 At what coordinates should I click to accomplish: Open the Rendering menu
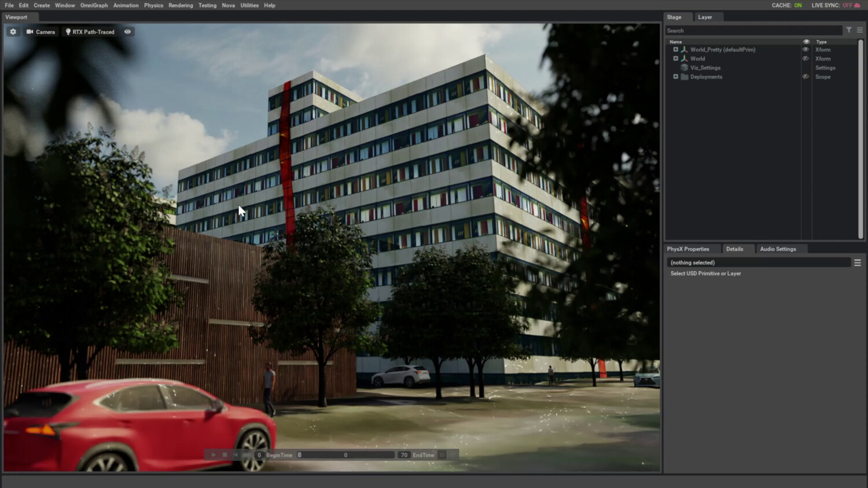181,5
